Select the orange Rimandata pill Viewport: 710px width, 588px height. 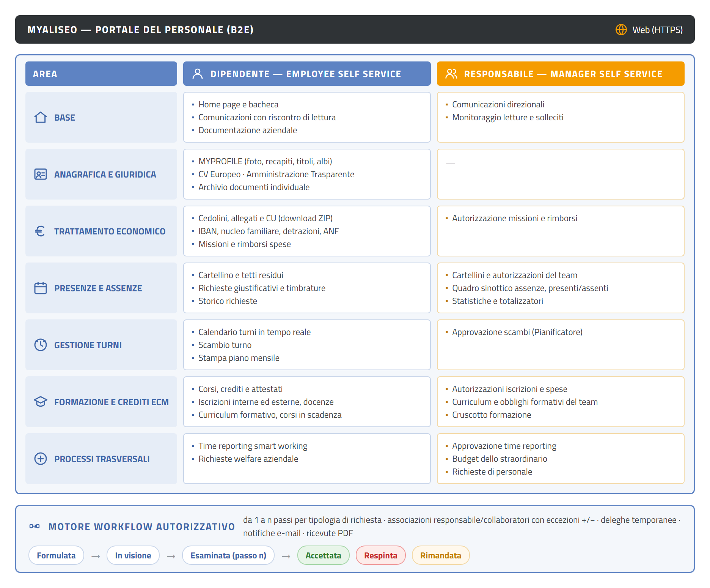[x=441, y=555]
